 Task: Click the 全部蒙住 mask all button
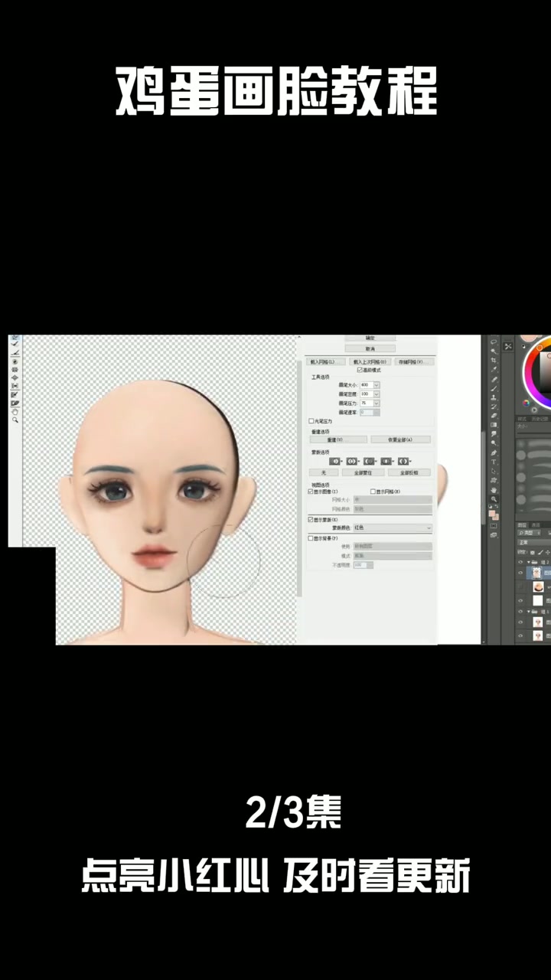click(363, 472)
